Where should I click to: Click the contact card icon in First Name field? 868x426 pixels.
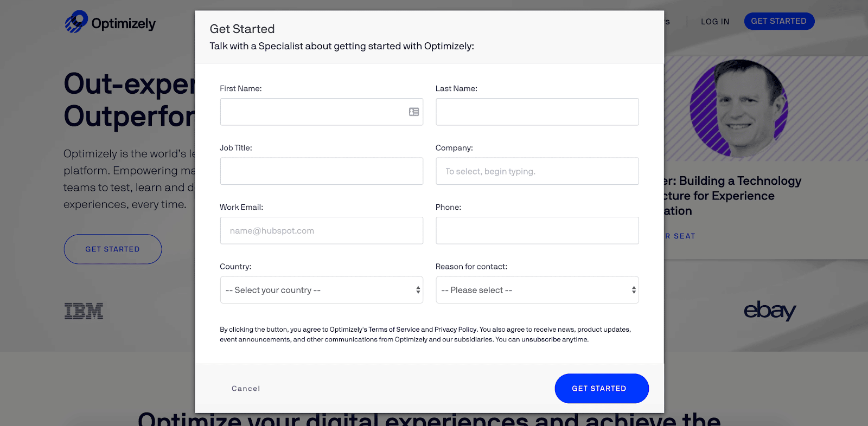point(413,112)
